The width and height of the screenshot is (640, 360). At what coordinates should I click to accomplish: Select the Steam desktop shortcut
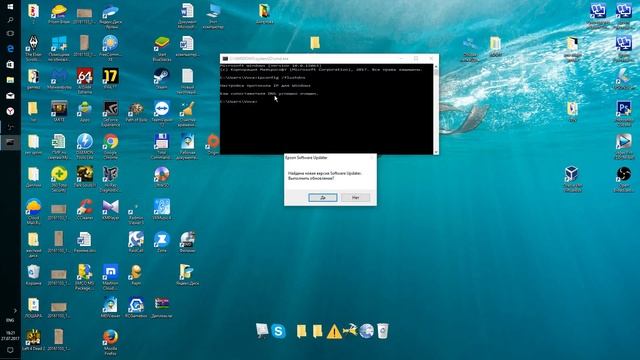pyautogui.click(x=162, y=79)
